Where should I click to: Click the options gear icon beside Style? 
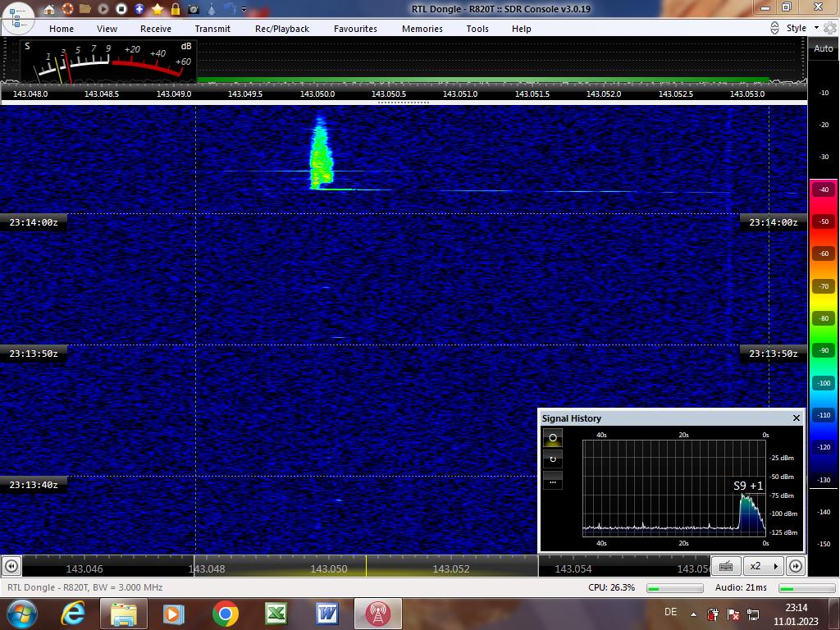tap(830, 28)
